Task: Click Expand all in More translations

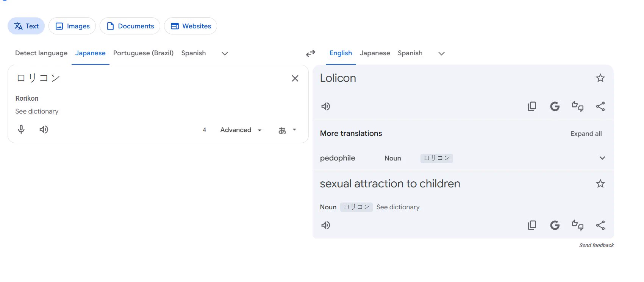Action: (586, 134)
